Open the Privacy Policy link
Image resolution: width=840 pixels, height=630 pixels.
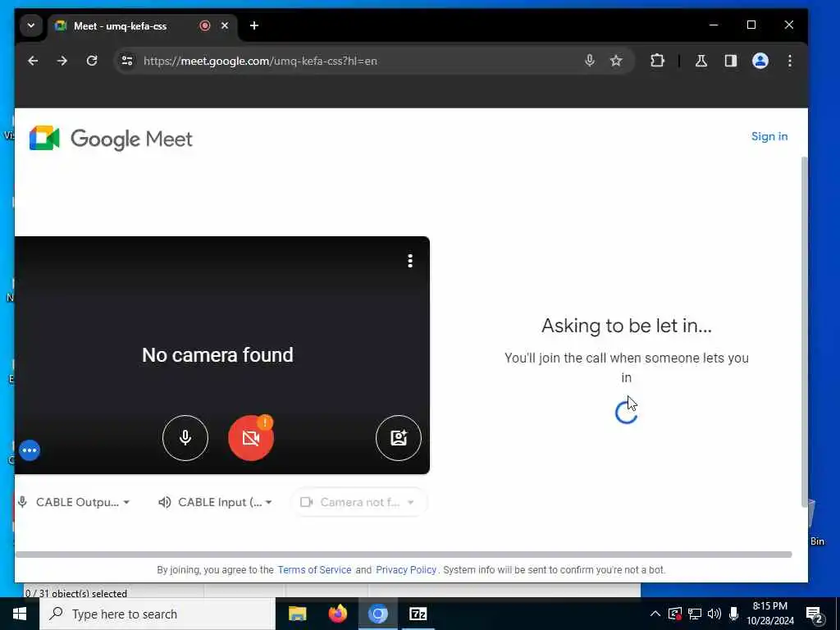click(406, 570)
